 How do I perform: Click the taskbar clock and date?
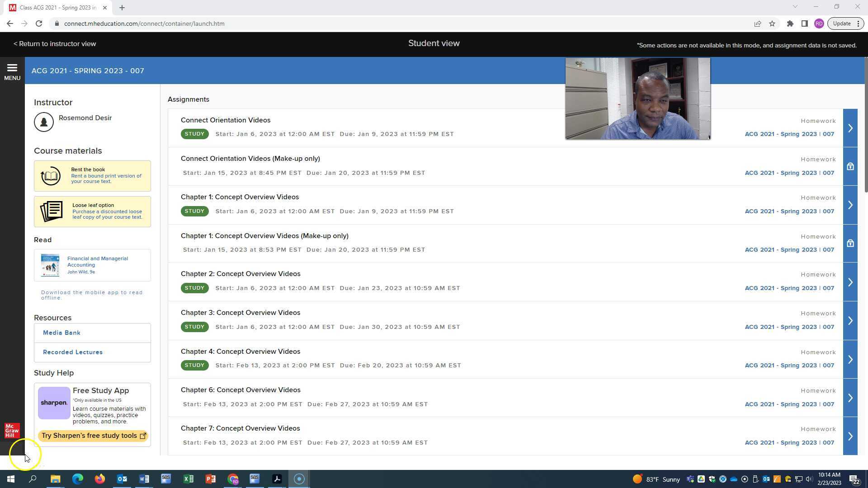point(829,479)
